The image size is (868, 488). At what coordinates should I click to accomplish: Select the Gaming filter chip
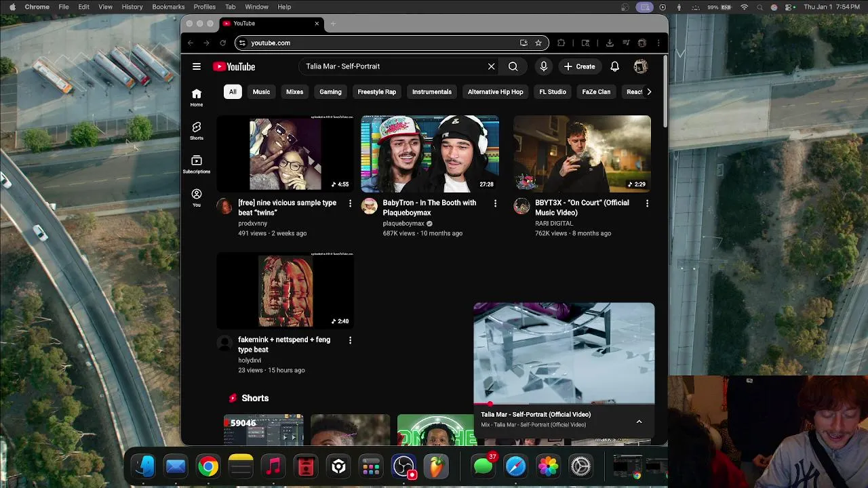tap(330, 91)
